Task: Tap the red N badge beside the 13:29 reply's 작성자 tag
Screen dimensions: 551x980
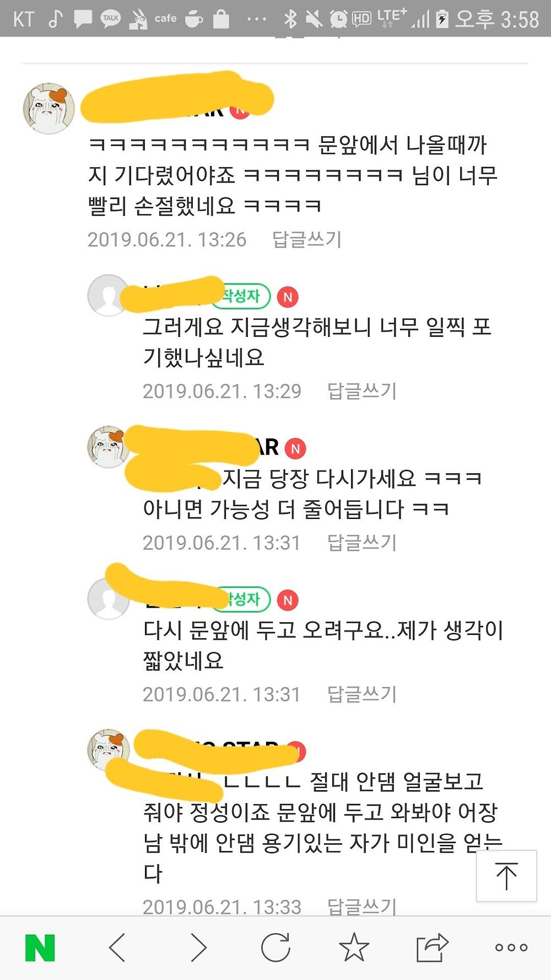Action: pos(288,297)
